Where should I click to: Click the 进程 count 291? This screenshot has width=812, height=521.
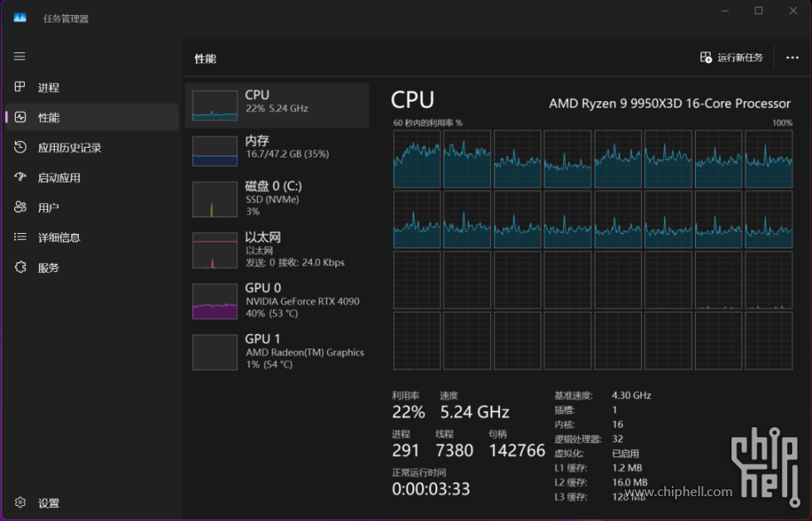click(x=406, y=450)
